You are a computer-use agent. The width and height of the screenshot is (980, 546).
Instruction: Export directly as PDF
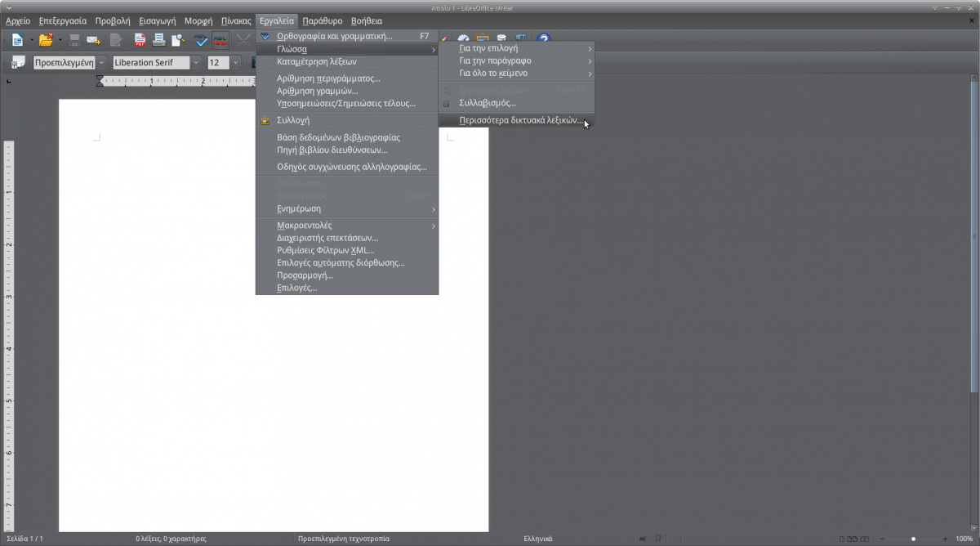click(140, 39)
